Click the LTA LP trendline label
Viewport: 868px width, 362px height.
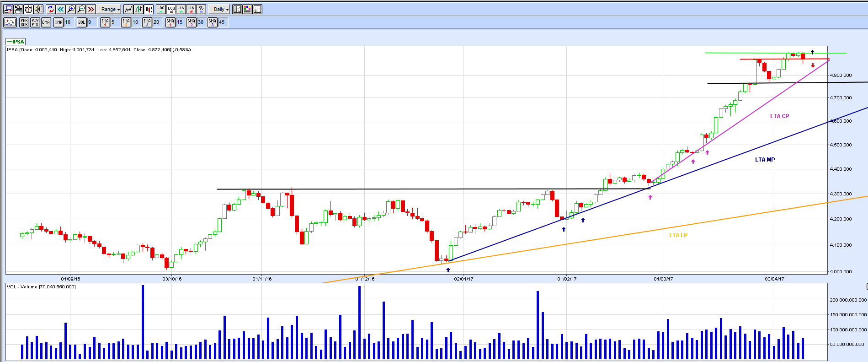coord(678,235)
